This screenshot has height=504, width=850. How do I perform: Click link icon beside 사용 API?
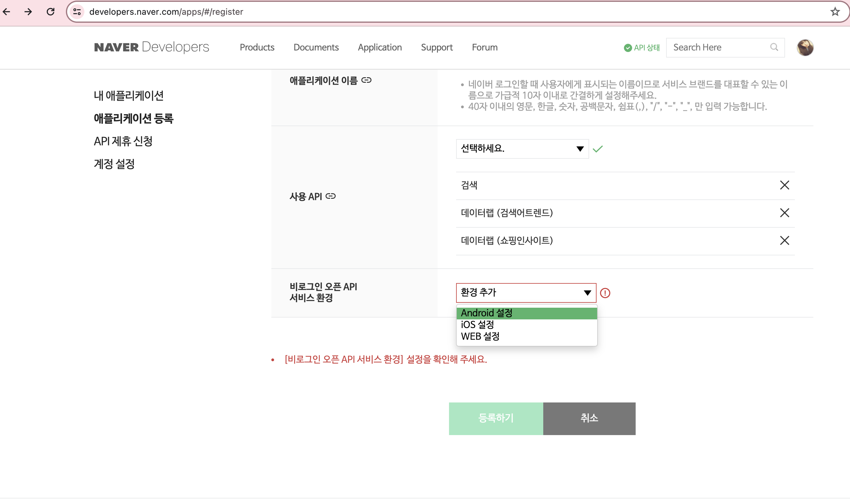[330, 196]
